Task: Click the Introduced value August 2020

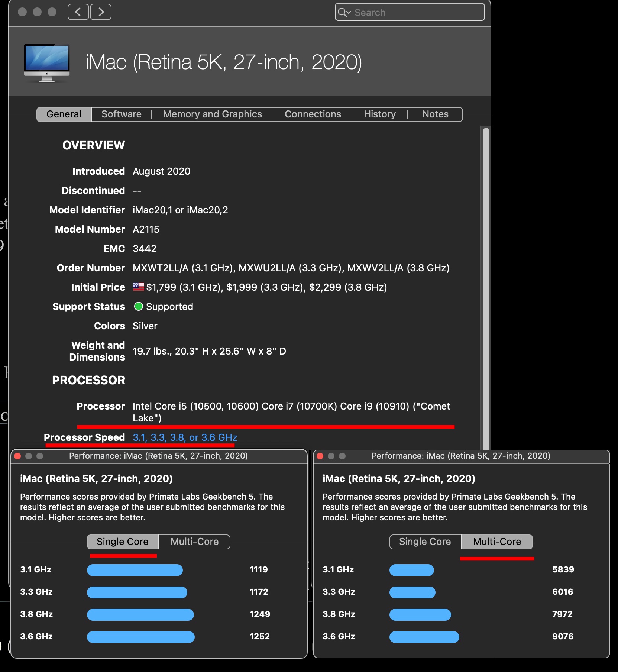Action: click(x=161, y=171)
